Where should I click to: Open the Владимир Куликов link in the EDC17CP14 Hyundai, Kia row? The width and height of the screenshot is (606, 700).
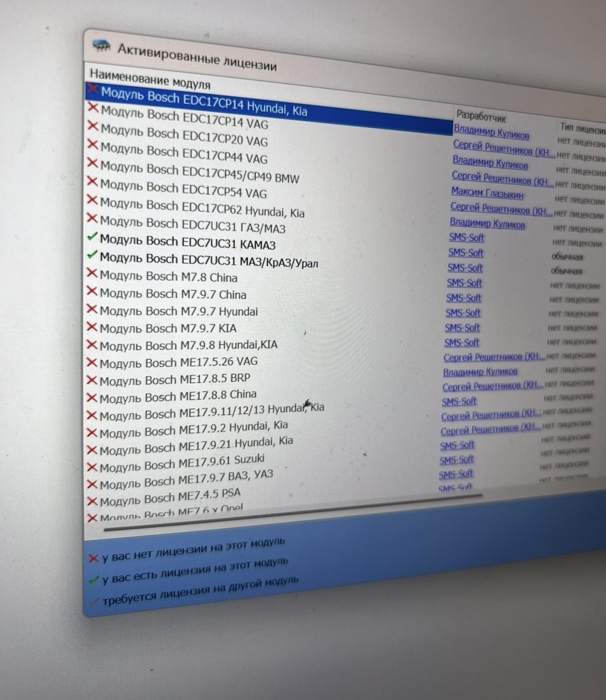[x=492, y=131]
